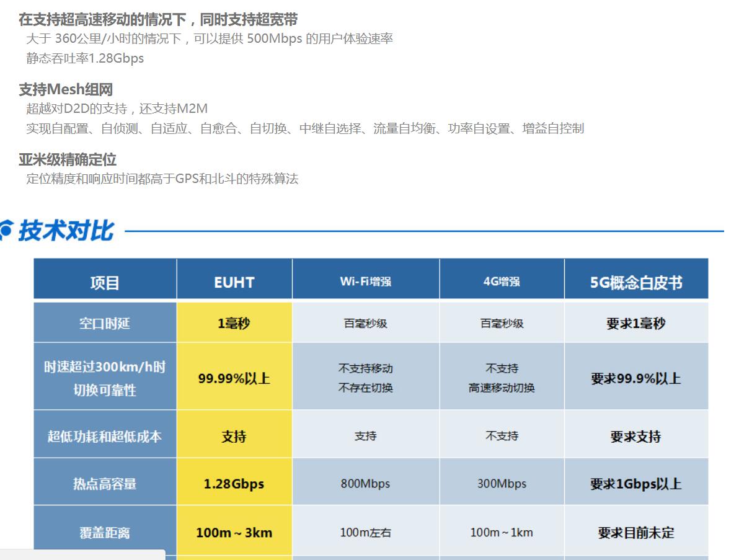Click the 4G增强 column header
Image resolution: width=739 pixels, height=560 pixels.
coord(502,282)
